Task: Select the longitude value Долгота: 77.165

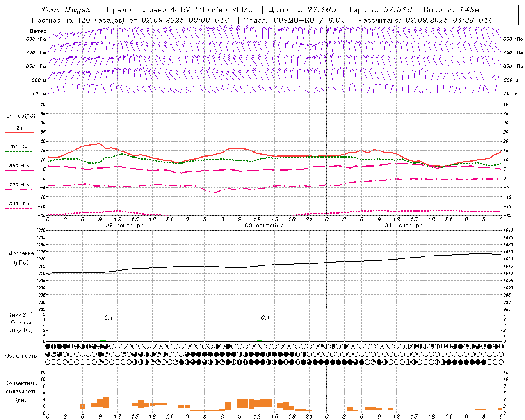Action: (302, 10)
